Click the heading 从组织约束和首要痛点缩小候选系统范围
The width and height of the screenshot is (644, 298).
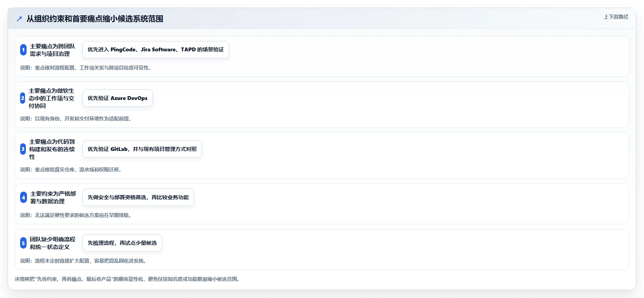tap(95, 19)
